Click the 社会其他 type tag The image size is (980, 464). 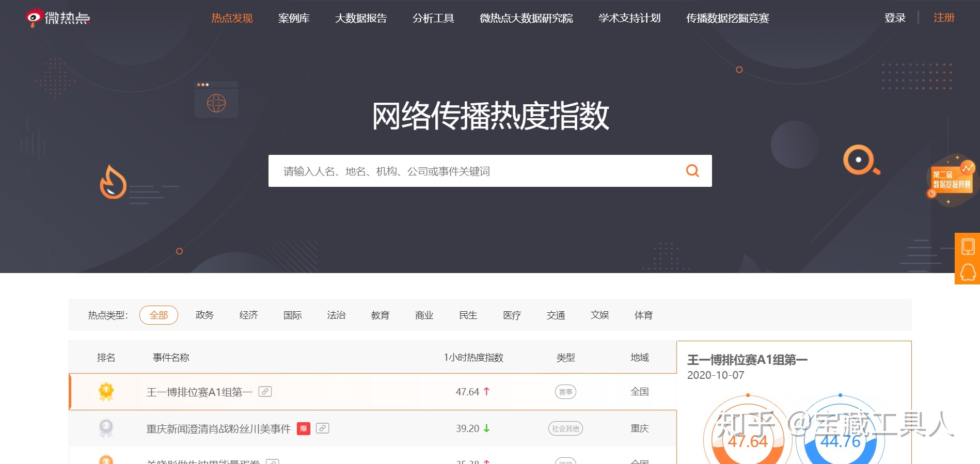tap(566, 428)
